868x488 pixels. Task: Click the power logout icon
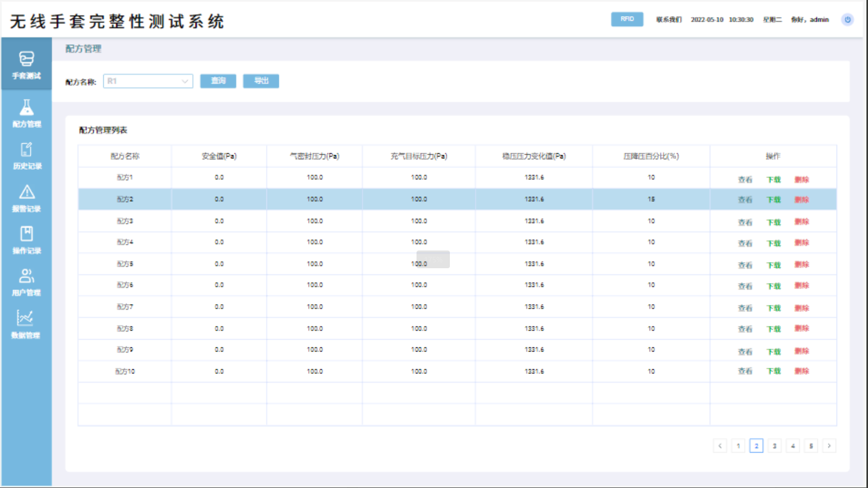pos(848,20)
